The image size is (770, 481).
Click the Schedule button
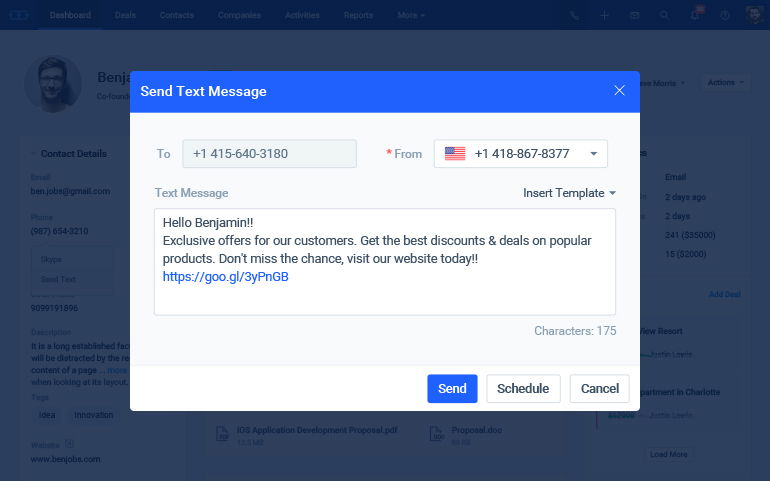(523, 389)
